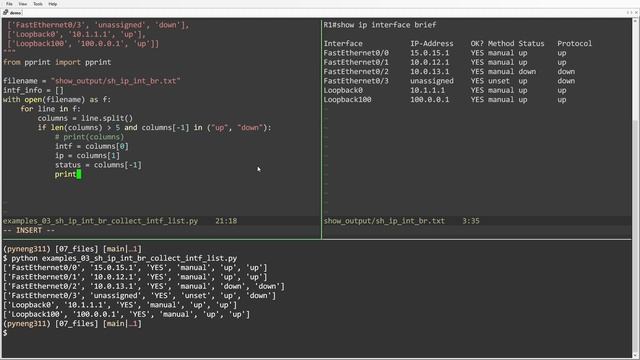Screen dimensions: 640x360
Task: Click the final '$' shell prompt
Action: (5, 333)
